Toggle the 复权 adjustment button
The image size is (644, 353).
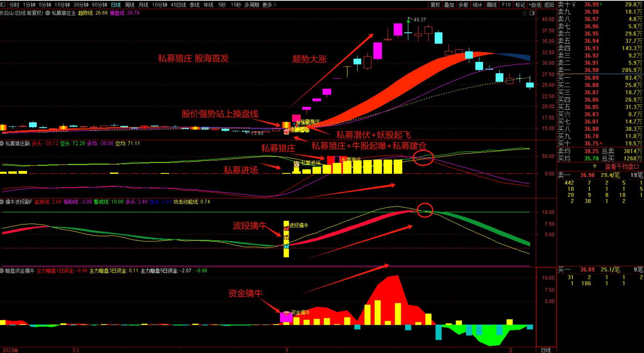pos(435,5)
